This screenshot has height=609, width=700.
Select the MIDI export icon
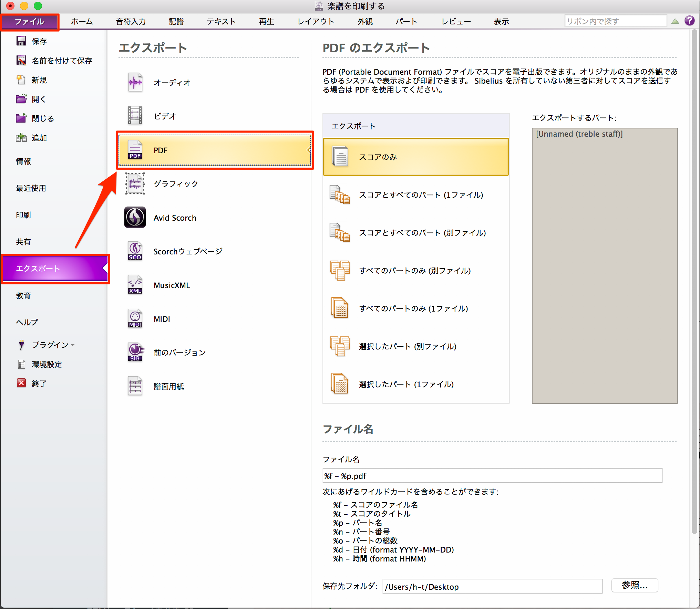pyautogui.click(x=135, y=318)
